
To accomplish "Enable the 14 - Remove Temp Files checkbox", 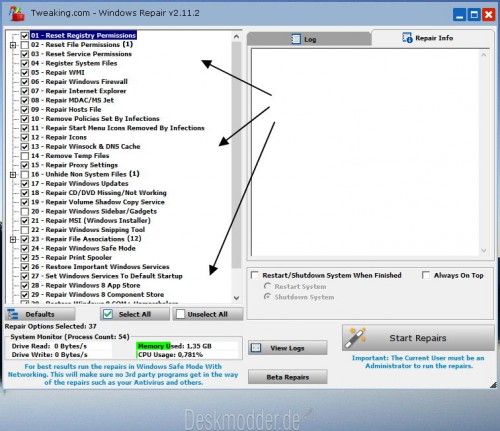I will click(25, 156).
